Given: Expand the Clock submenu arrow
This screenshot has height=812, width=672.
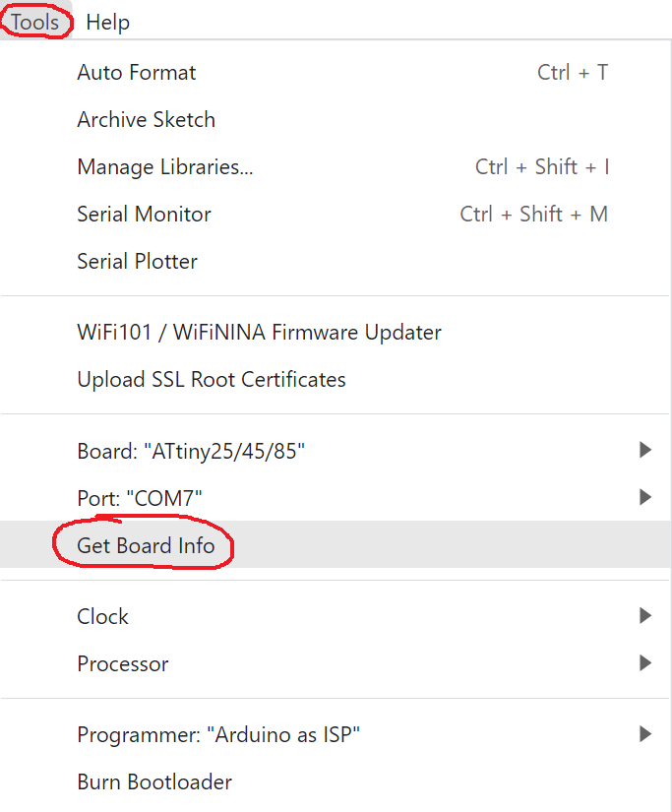Looking at the screenshot, I should tap(645, 617).
